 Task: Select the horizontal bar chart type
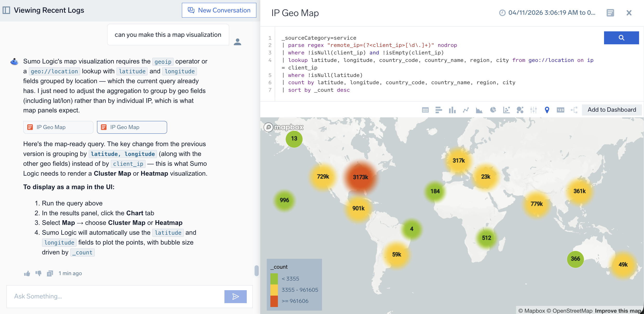pyautogui.click(x=439, y=110)
